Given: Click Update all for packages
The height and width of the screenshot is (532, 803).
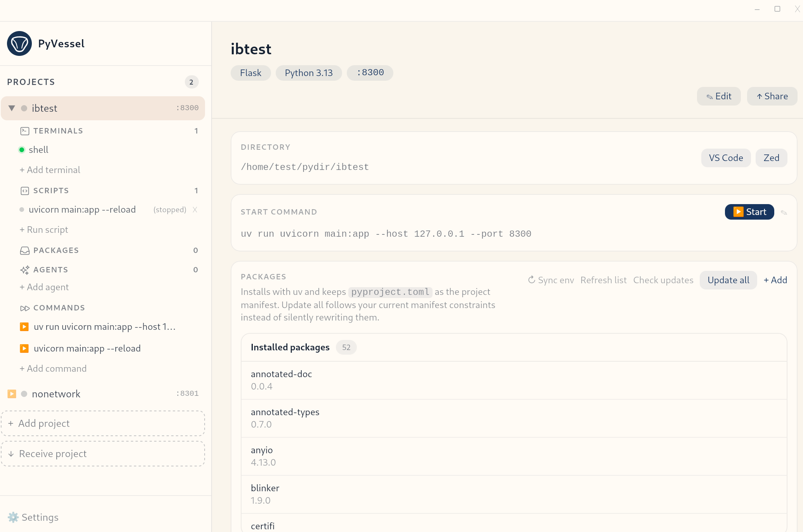Looking at the screenshot, I should tap(728, 280).
